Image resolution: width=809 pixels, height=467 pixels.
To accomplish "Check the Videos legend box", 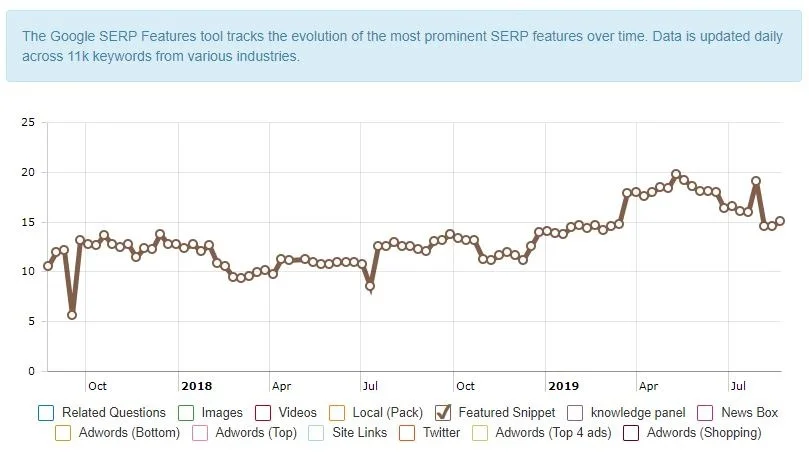I will pyautogui.click(x=264, y=412).
